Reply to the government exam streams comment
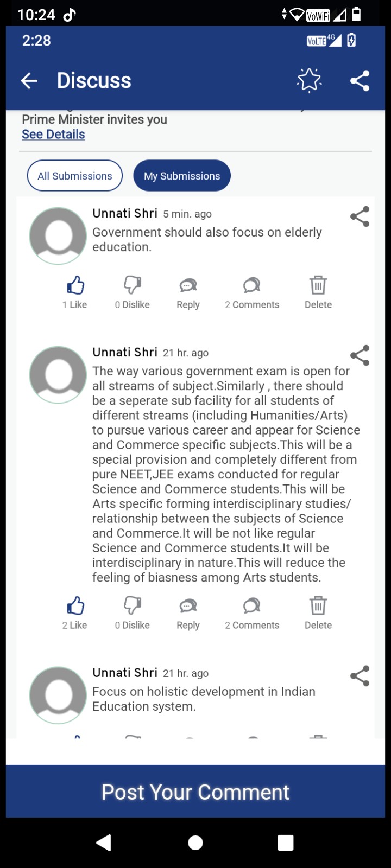The width and height of the screenshot is (391, 868). [188, 613]
